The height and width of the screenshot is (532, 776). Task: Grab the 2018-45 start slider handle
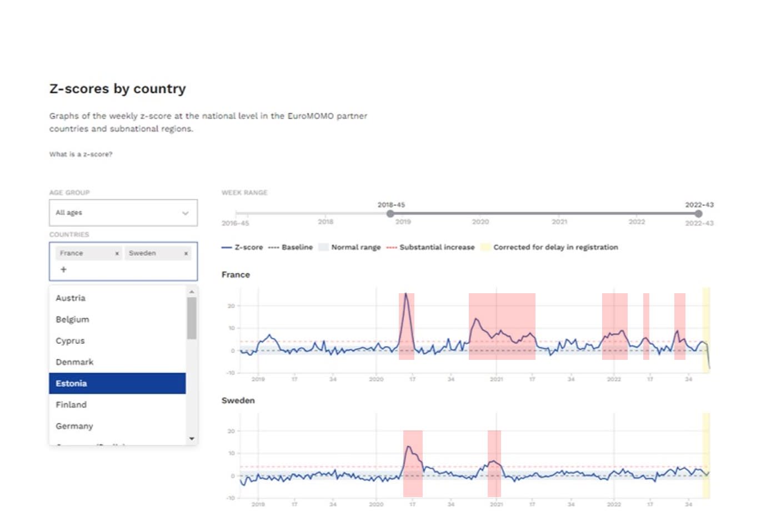pyautogui.click(x=390, y=214)
